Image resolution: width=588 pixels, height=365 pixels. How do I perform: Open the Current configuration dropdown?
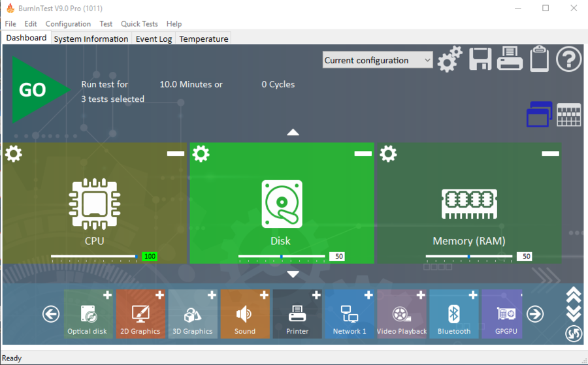point(378,60)
